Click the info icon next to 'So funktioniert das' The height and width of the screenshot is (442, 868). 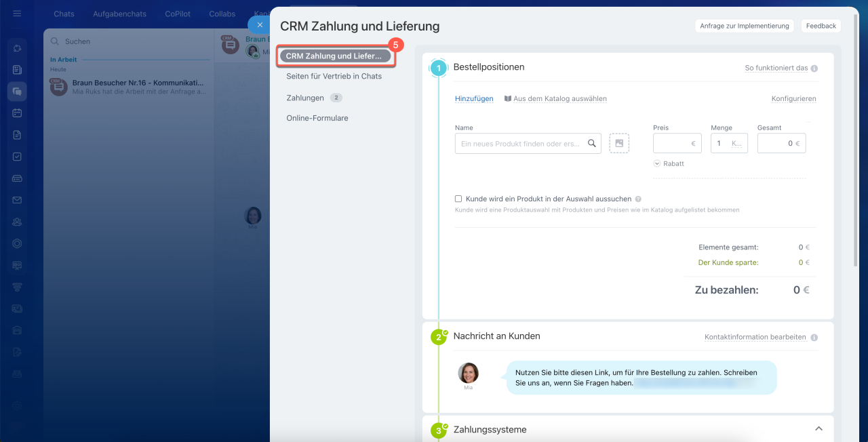814,68
